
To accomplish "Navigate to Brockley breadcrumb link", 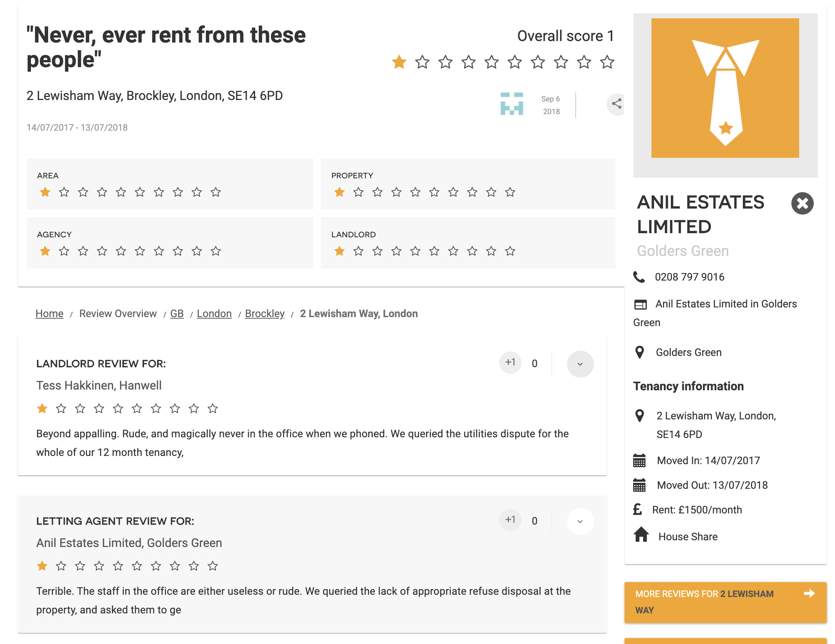I will click(x=265, y=313).
